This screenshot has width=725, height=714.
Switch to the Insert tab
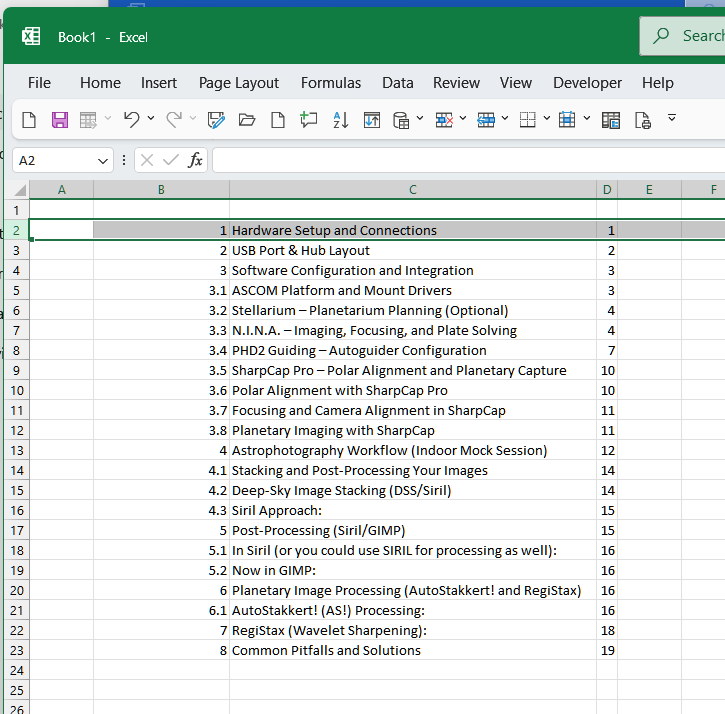pos(159,83)
